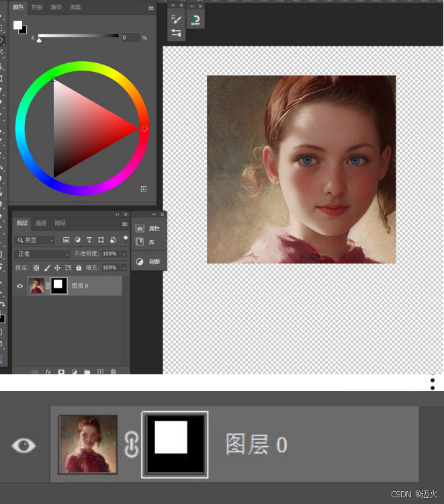Toggle the chain link in enlarged row
The width and height of the screenshot is (444, 504).
[131, 445]
